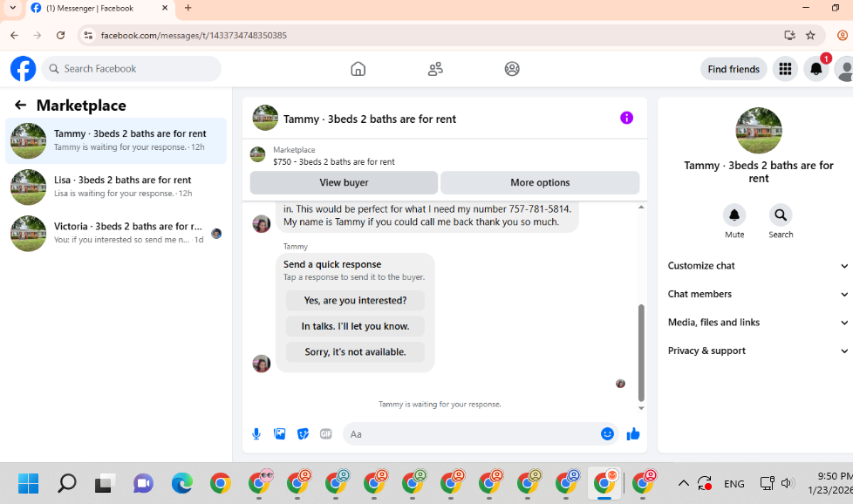Click the View buyer button
853x504 pixels.
pyautogui.click(x=344, y=183)
